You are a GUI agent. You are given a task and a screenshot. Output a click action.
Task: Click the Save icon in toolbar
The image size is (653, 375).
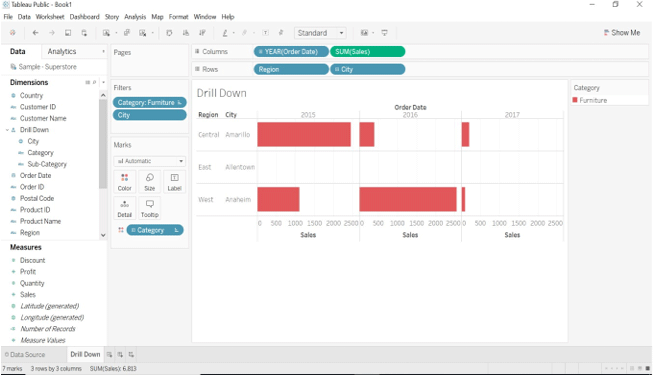pyautogui.click(x=68, y=33)
